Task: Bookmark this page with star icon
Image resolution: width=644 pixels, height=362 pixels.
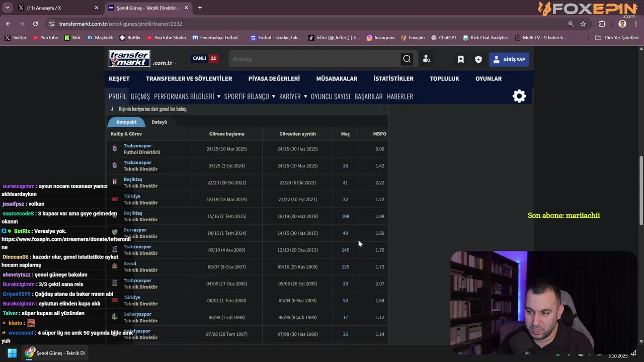Action: pyautogui.click(x=583, y=24)
